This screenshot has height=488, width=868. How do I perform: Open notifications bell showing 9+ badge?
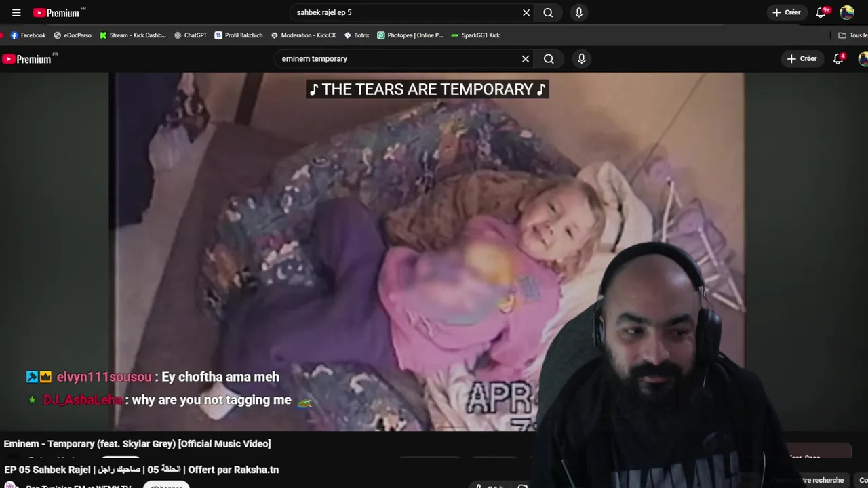coord(822,12)
